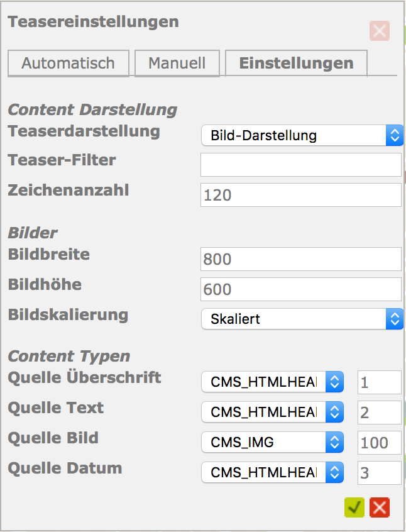Select the Einstellungen tab
Viewport: 406px width, 532px height.
[296, 63]
